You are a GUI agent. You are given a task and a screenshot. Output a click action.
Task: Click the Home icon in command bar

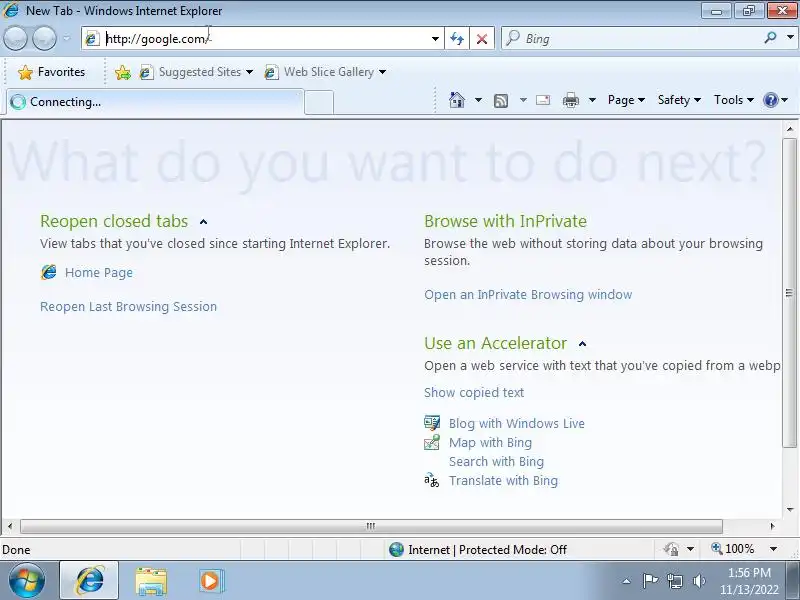tap(457, 100)
